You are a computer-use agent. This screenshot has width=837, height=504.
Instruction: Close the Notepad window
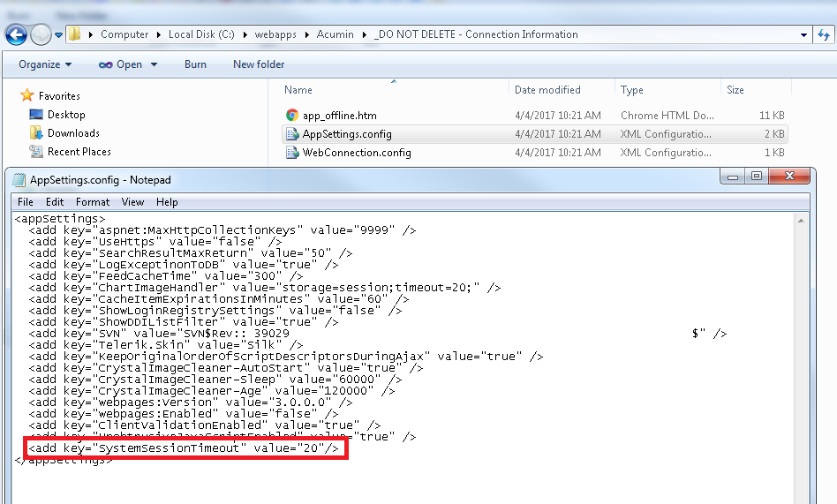click(x=789, y=177)
